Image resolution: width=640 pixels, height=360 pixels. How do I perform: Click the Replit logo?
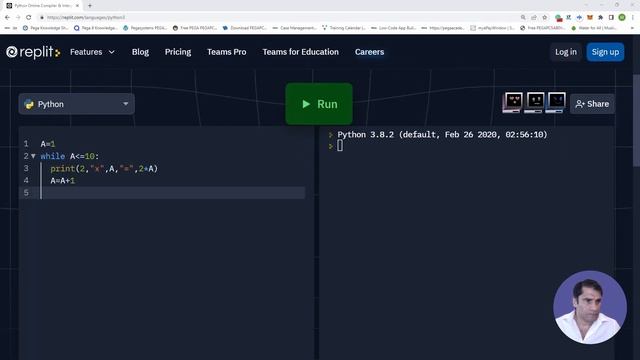33,52
